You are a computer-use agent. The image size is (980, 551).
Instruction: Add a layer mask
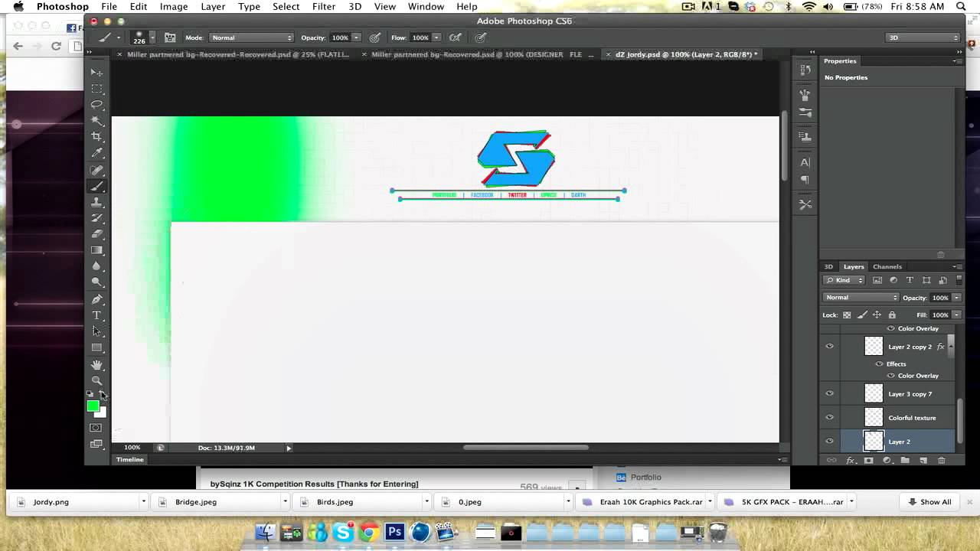tap(868, 460)
